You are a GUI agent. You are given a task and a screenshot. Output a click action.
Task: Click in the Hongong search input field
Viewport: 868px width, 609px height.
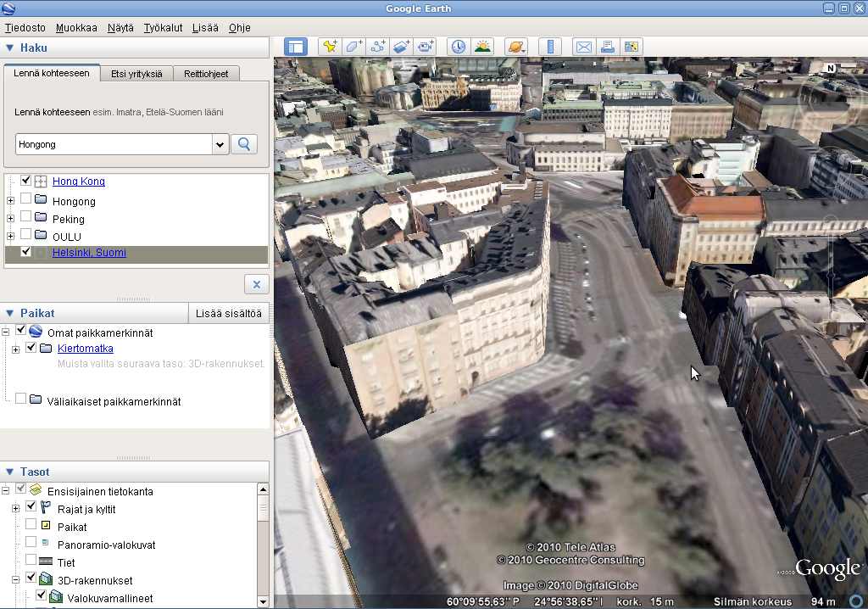tap(113, 144)
